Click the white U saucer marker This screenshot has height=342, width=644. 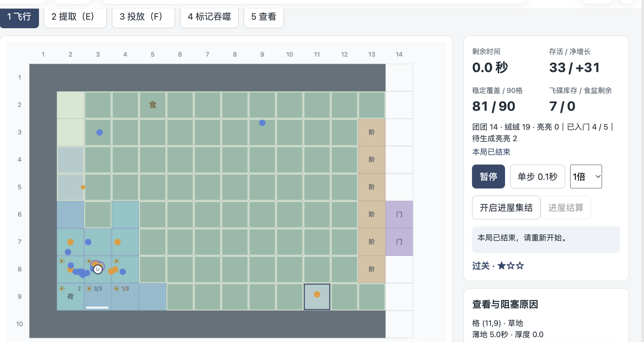point(98,269)
